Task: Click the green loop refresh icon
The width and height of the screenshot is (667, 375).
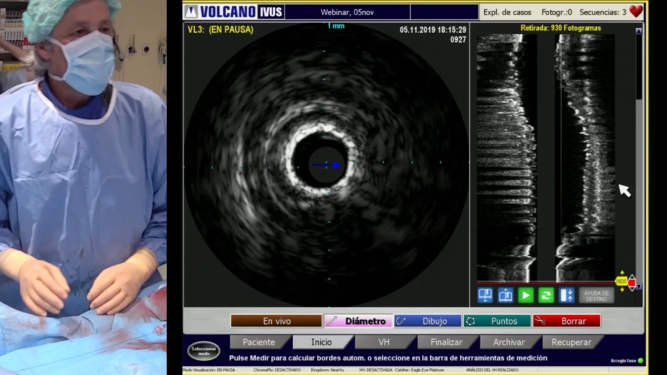Action: click(546, 295)
